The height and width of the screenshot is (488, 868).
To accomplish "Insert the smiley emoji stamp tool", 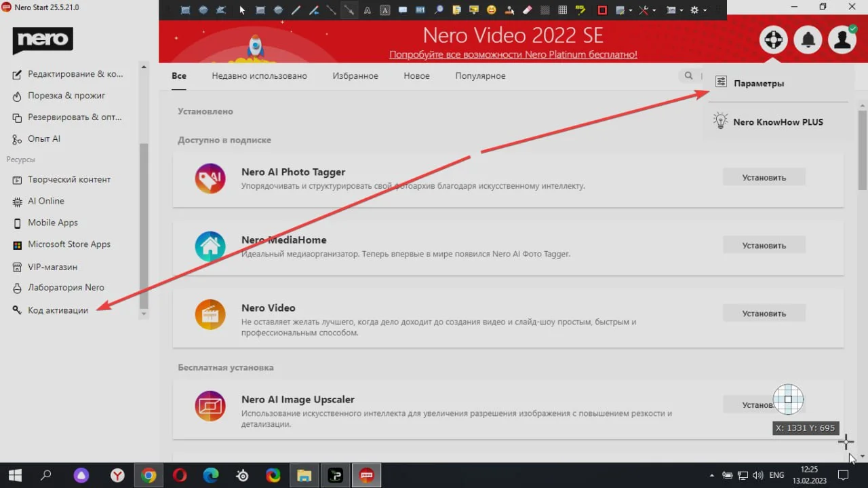I will click(x=491, y=10).
